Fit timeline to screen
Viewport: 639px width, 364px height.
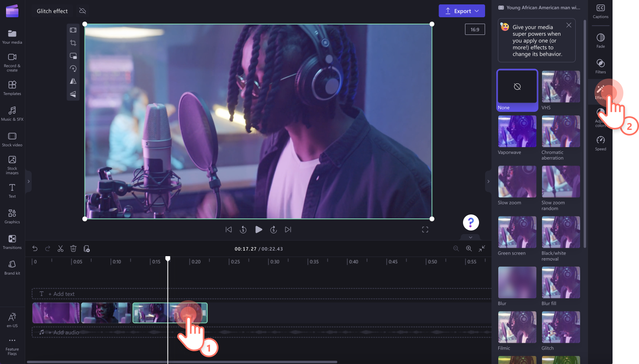tap(482, 249)
